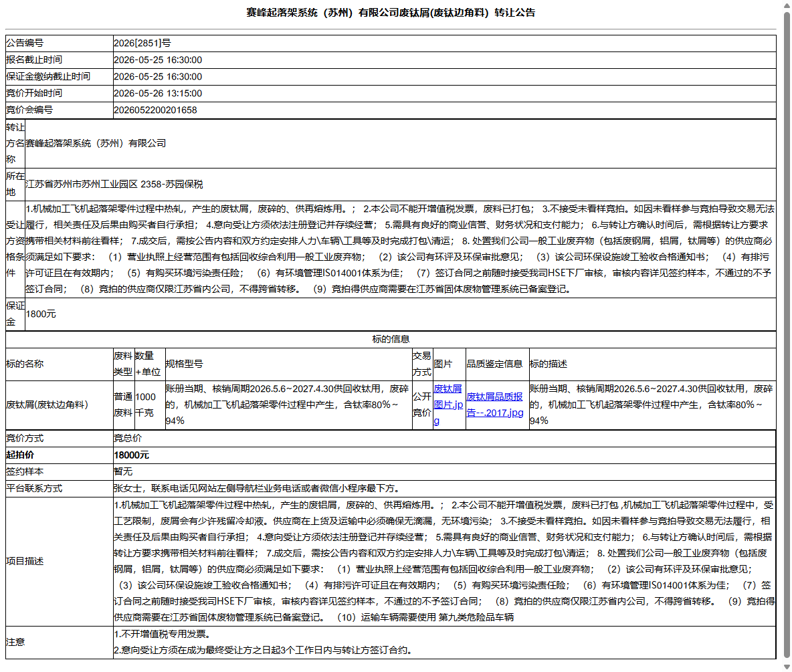The height and width of the screenshot is (672, 792).
Task: Click the page title 废钛屑转让公告 heading
Action: [391, 13]
